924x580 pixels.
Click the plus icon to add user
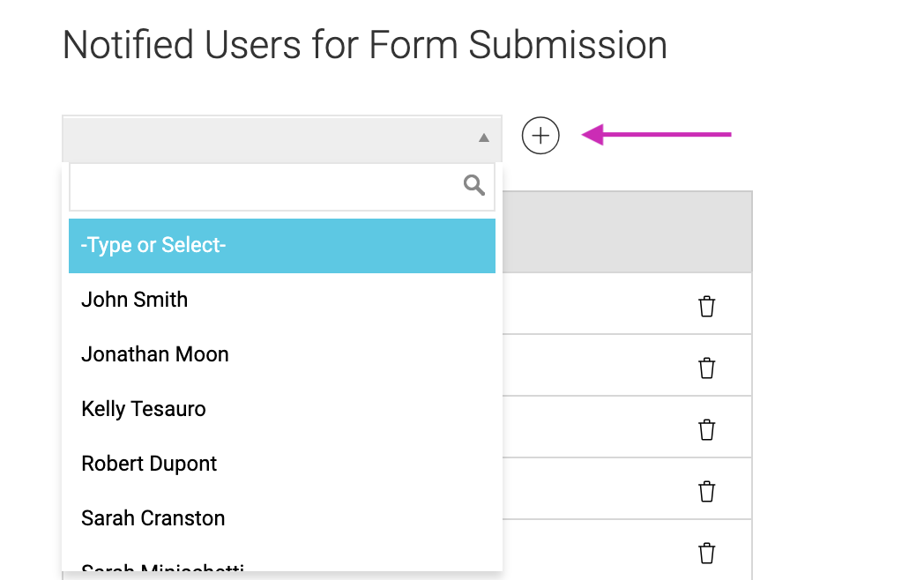coord(540,136)
